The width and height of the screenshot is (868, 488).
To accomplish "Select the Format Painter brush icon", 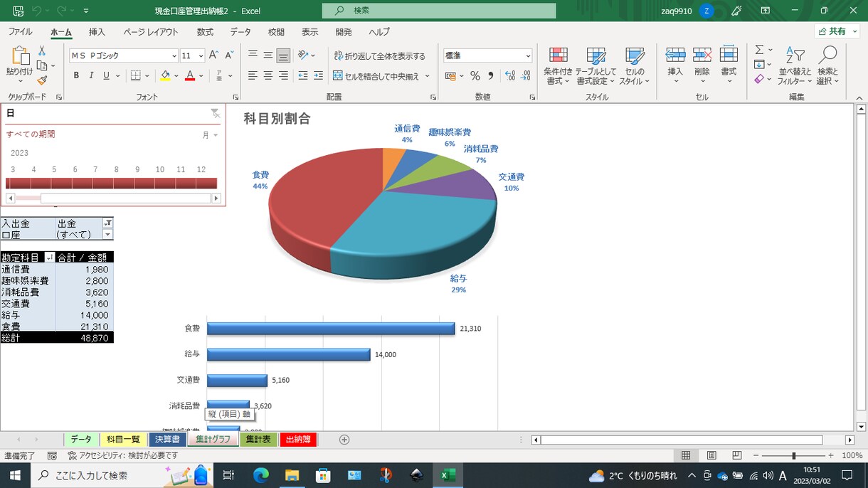I will tap(42, 80).
